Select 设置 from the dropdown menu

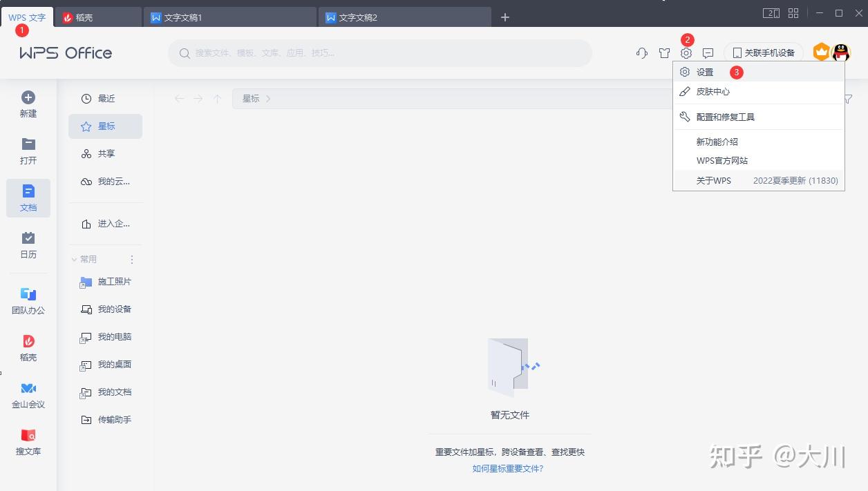[x=758, y=72]
